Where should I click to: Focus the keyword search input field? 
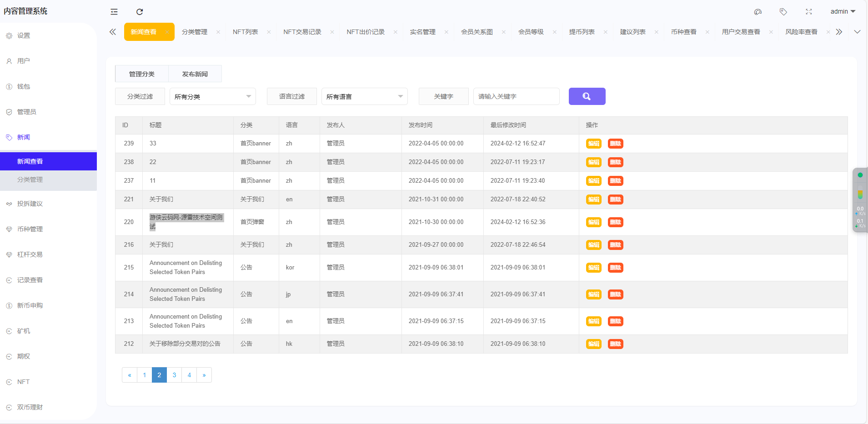tap(517, 96)
